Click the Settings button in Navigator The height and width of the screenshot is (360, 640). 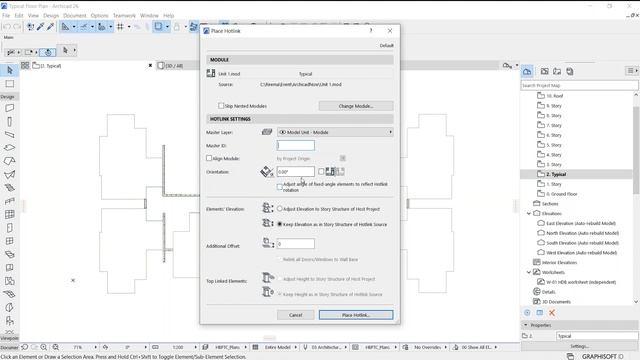(579, 346)
